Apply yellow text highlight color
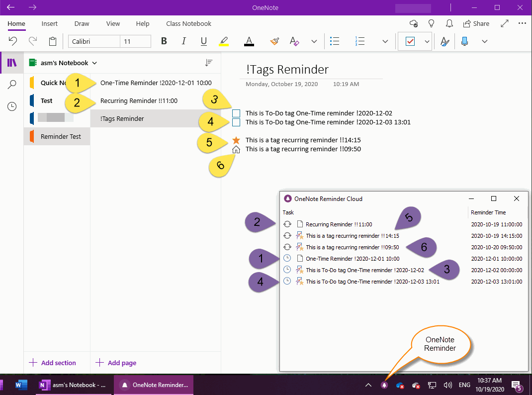The width and height of the screenshot is (532, 395). pyautogui.click(x=224, y=41)
